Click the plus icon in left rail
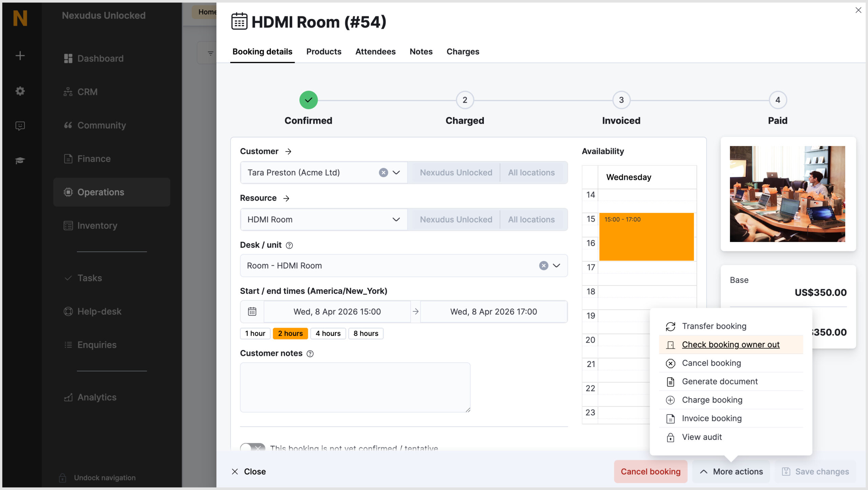868x490 pixels. tap(20, 56)
